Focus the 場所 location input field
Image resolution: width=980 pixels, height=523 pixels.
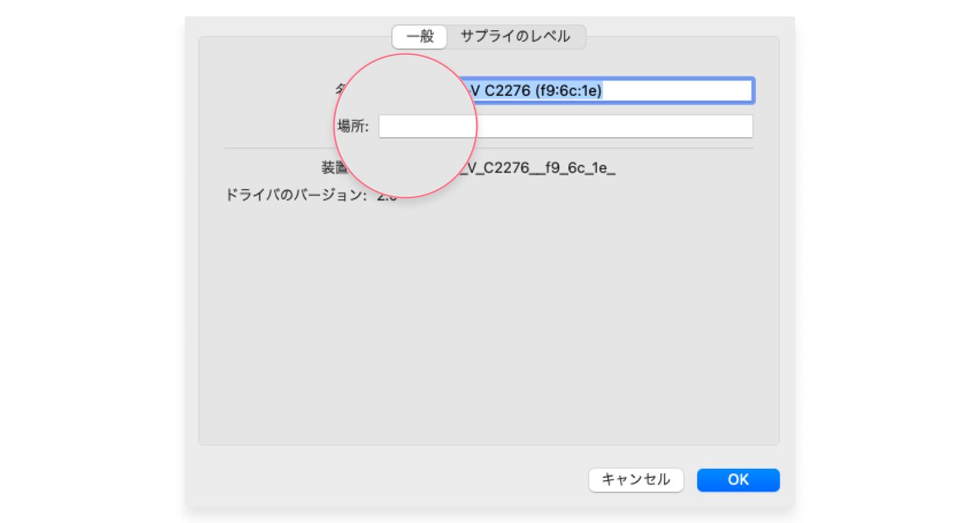tap(566, 126)
